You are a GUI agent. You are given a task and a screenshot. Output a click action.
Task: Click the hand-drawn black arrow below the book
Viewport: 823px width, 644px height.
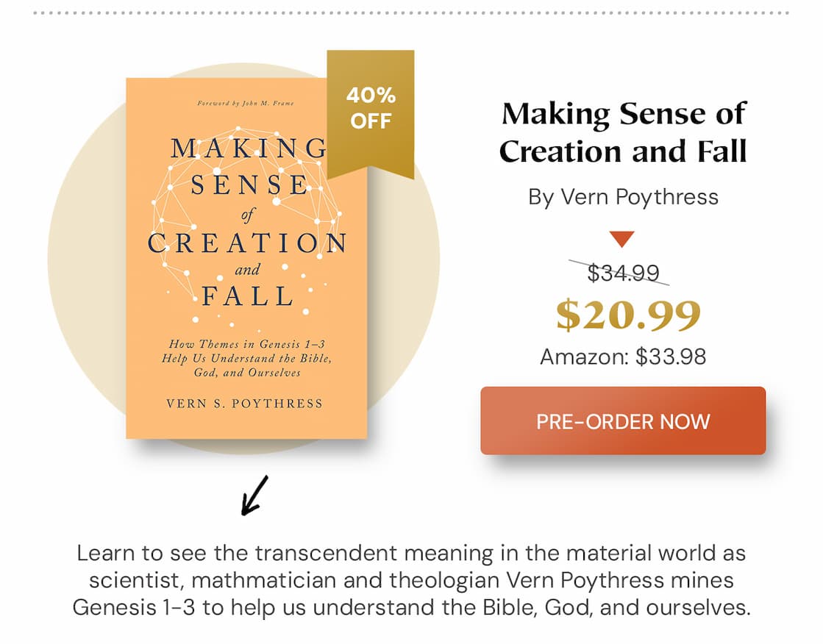point(254,495)
